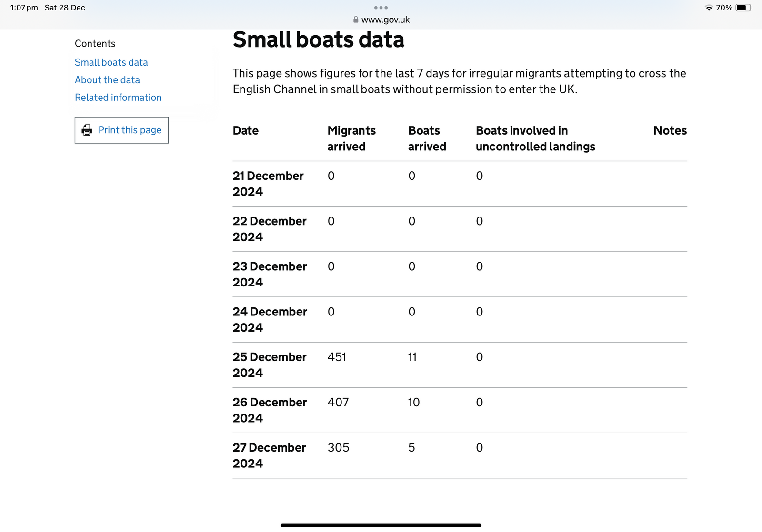Select the 451 migrants arrived value
This screenshot has height=532, width=762.
(337, 357)
